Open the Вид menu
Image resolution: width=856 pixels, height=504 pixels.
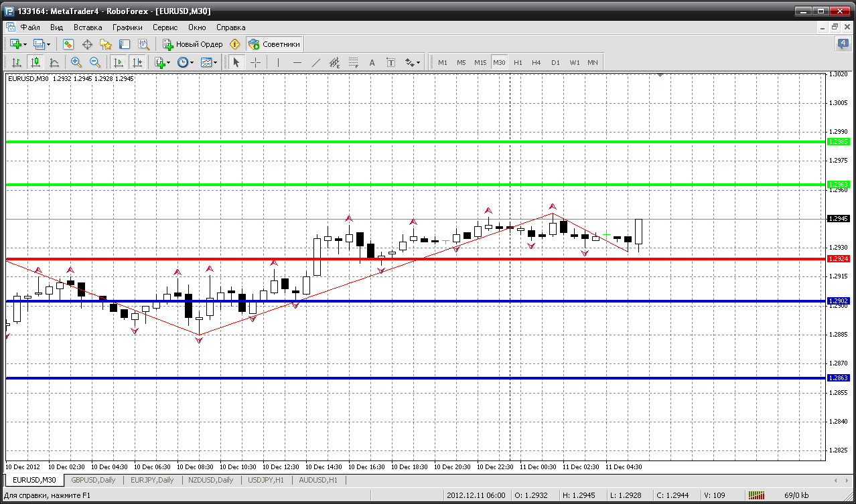pos(57,27)
